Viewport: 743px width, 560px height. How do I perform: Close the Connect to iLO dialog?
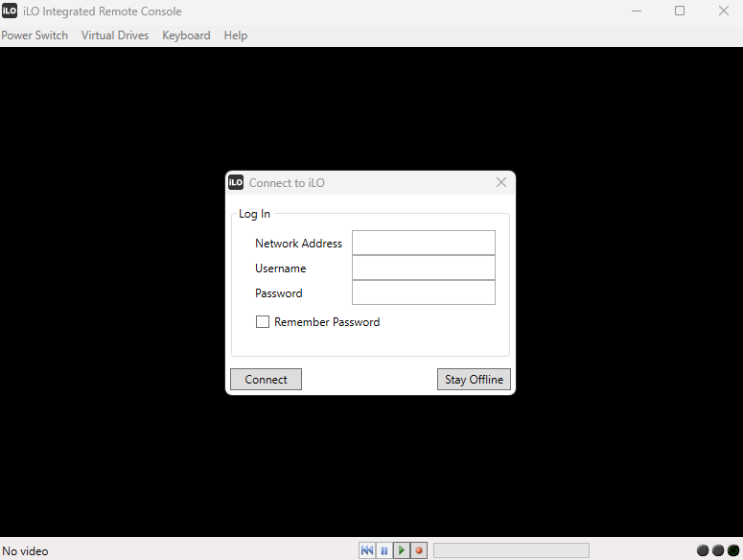coord(501,182)
